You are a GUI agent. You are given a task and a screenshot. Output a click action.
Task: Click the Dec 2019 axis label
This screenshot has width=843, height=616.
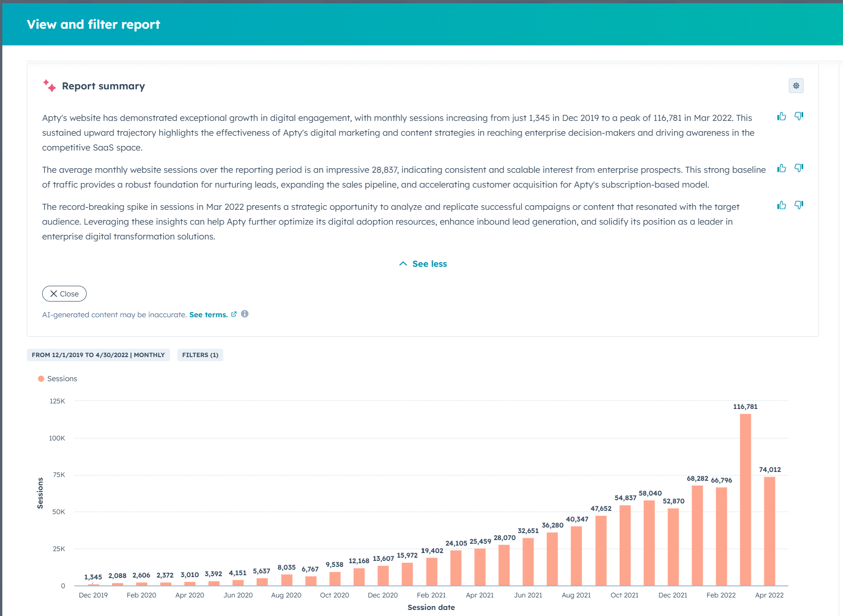pyautogui.click(x=93, y=595)
